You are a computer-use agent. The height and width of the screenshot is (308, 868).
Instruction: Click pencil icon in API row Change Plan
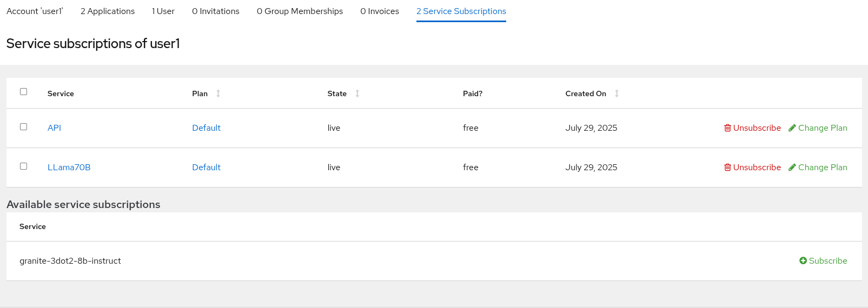tap(792, 128)
